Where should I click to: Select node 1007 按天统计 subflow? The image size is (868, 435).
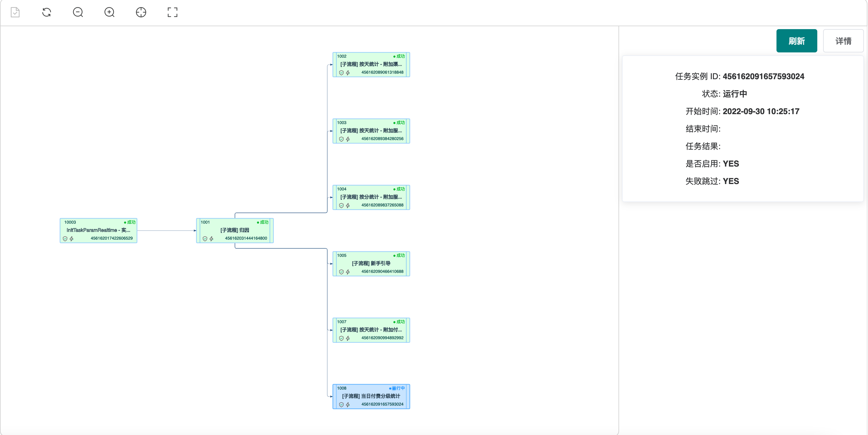pos(371,330)
